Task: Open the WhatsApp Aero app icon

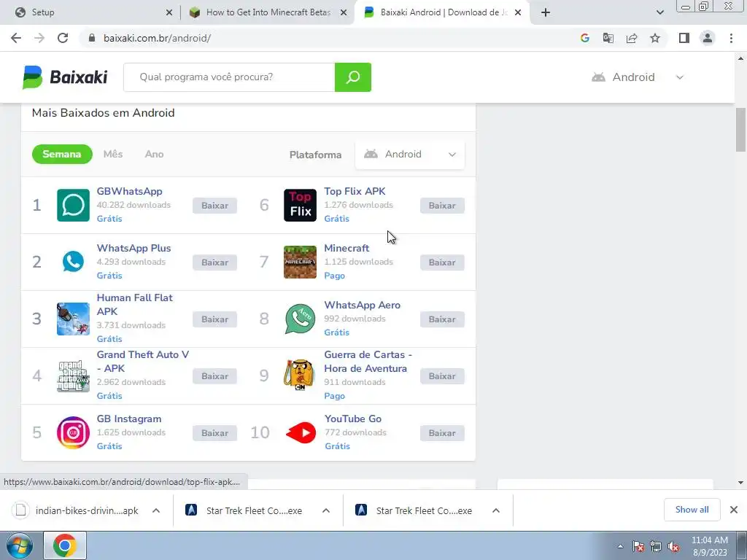Action: [x=300, y=319]
